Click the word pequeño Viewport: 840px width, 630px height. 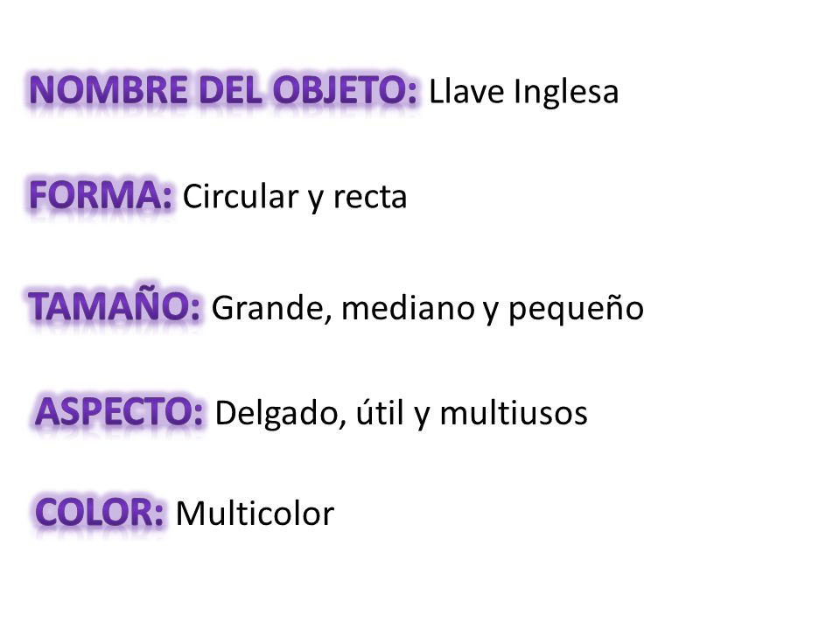pos(576,310)
